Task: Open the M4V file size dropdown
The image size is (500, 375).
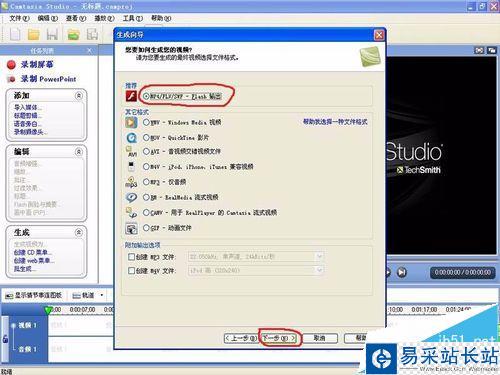Action: 319,270
